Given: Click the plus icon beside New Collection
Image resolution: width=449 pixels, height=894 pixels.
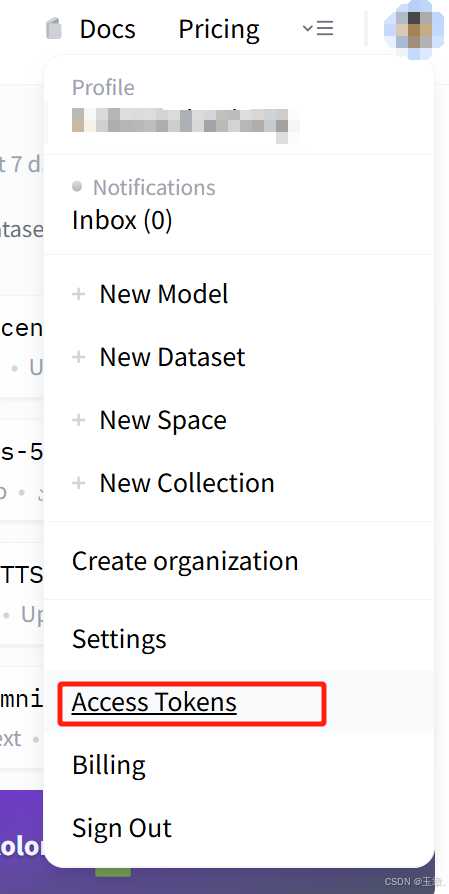Looking at the screenshot, I should (x=79, y=483).
